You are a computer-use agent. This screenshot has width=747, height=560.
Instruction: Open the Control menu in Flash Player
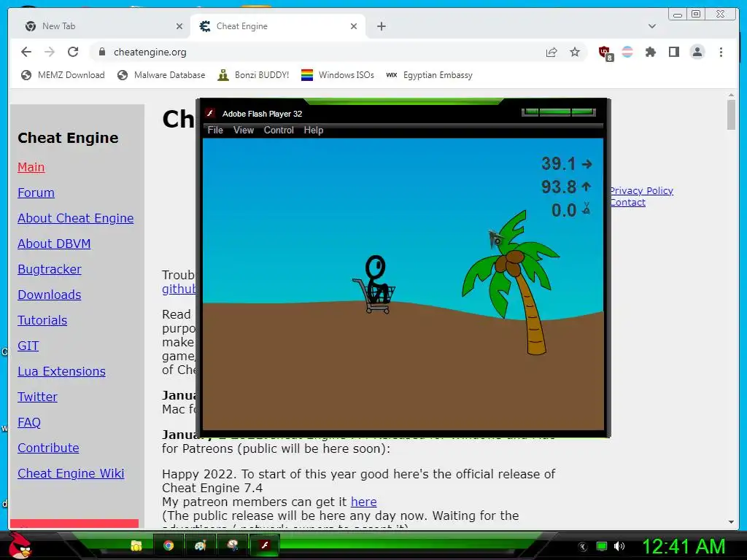click(x=279, y=130)
